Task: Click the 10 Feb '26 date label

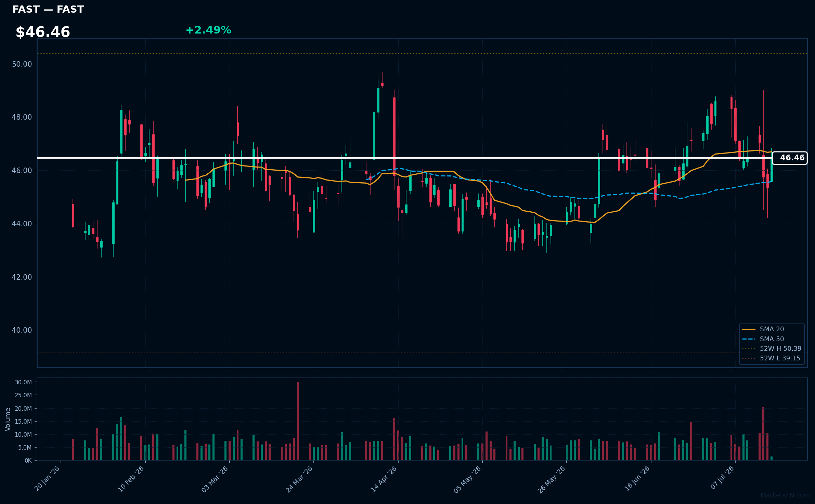Action: click(x=131, y=479)
